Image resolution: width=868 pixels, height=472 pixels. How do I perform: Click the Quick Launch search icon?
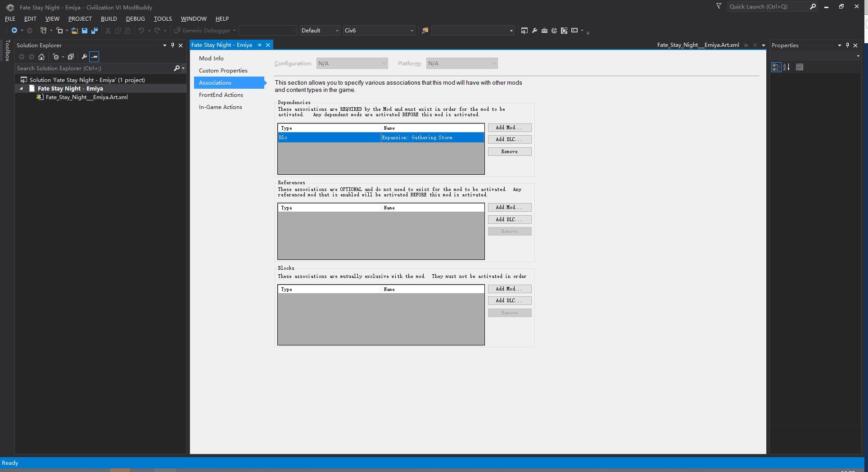(813, 6)
